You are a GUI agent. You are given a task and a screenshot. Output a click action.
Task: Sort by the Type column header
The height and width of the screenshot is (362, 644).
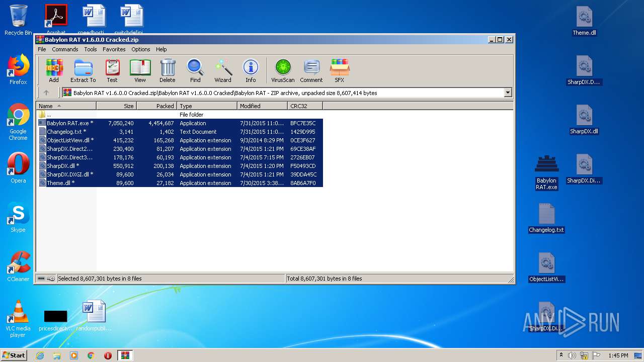tap(207, 106)
